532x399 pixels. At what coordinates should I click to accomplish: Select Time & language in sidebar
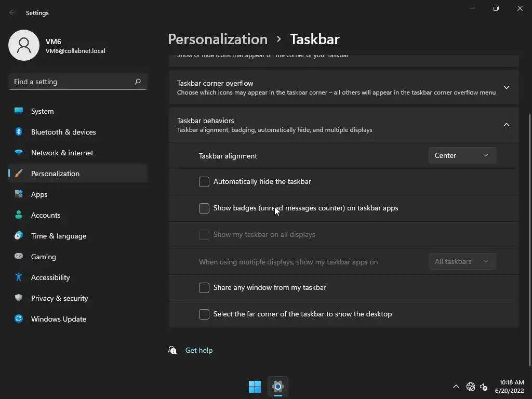[59, 236]
